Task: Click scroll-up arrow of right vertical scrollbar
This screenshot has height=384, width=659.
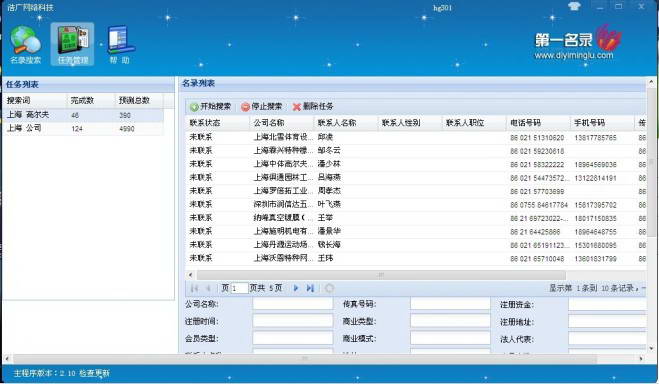Action: (652, 81)
